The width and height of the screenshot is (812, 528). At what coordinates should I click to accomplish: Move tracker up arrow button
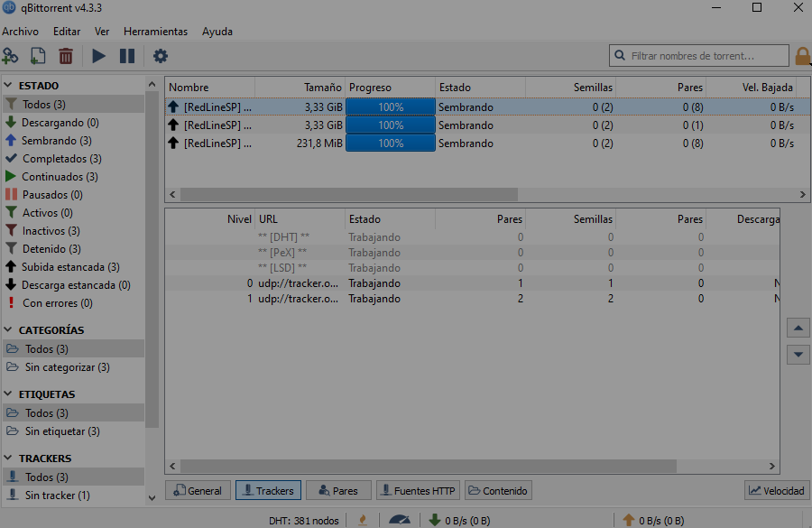pyautogui.click(x=798, y=328)
